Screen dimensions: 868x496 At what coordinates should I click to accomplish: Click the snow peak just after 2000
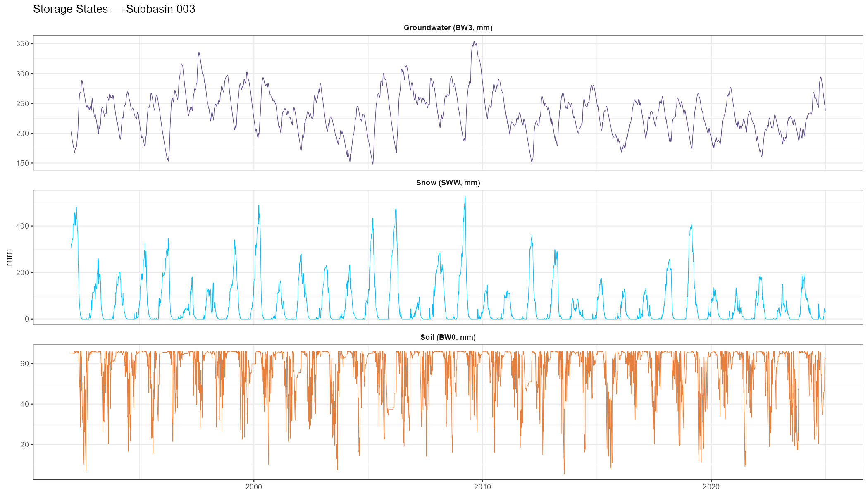pyautogui.click(x=259, y=205)
